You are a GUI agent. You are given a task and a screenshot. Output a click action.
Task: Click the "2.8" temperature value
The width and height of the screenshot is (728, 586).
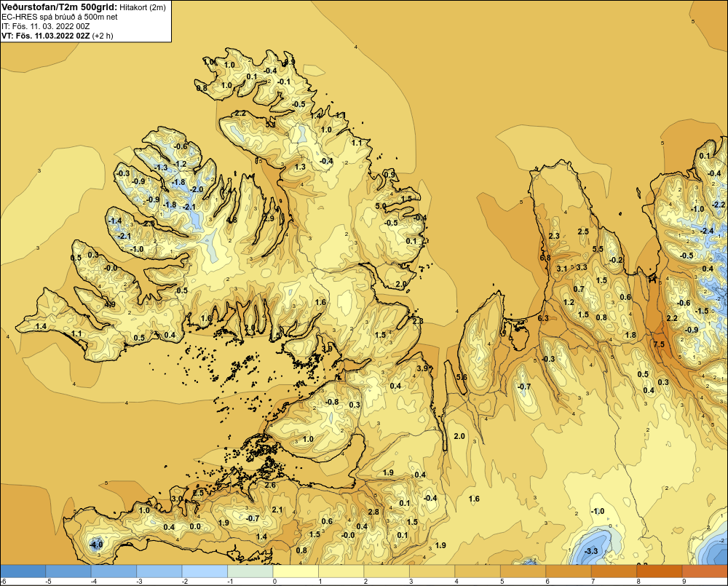pos(373,512)
